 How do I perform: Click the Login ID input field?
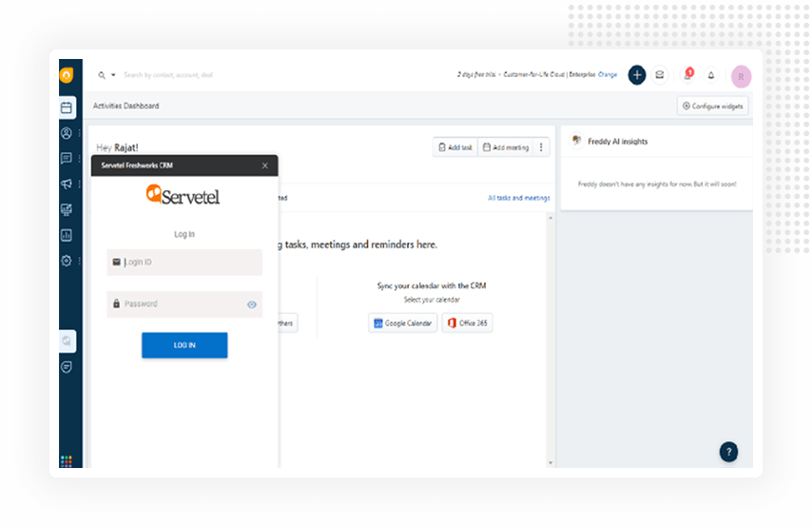pyautogui.click(x=184, y=263)
